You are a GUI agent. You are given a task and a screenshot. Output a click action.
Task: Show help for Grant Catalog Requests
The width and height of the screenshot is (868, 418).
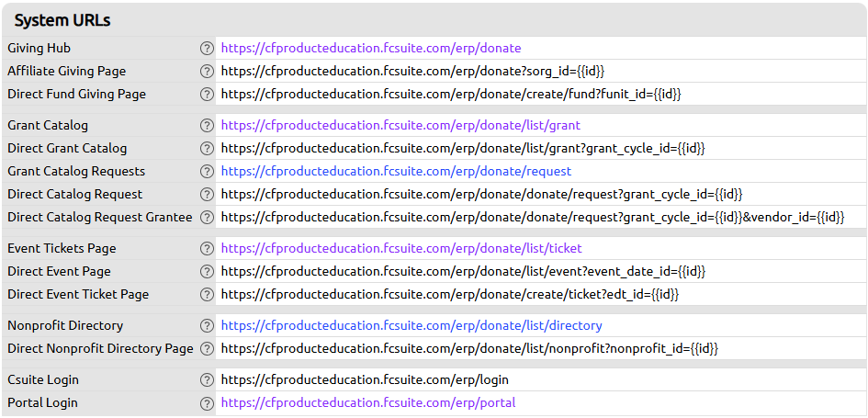(x=207, y=172)
